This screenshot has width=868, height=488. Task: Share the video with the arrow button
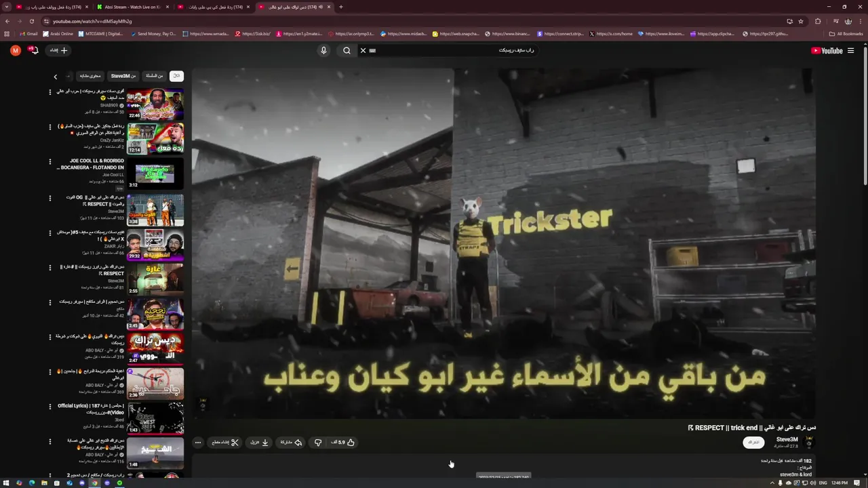[291, 442]
